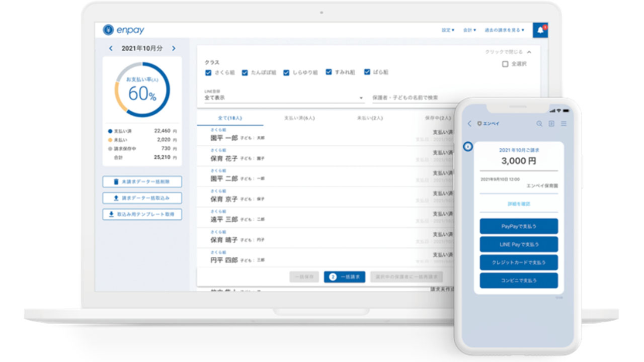Tap back arrow in phone chat header

pyautogui.click(x=469, y=124)
